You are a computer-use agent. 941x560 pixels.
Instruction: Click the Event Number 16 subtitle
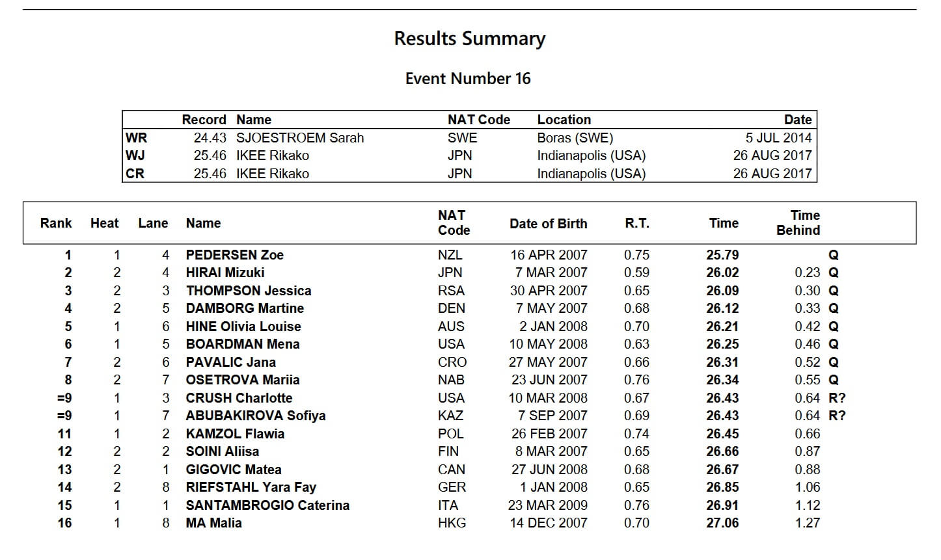468,79
